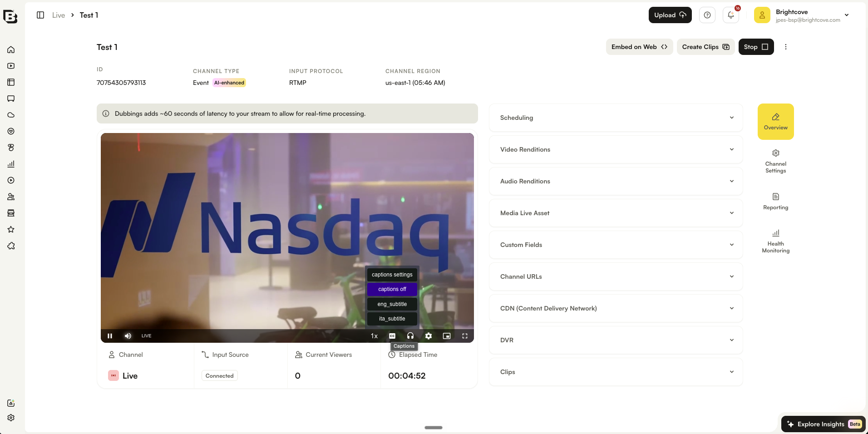868x434 pixels.
Task: Open the notifications bell
Action: (731, 15)
